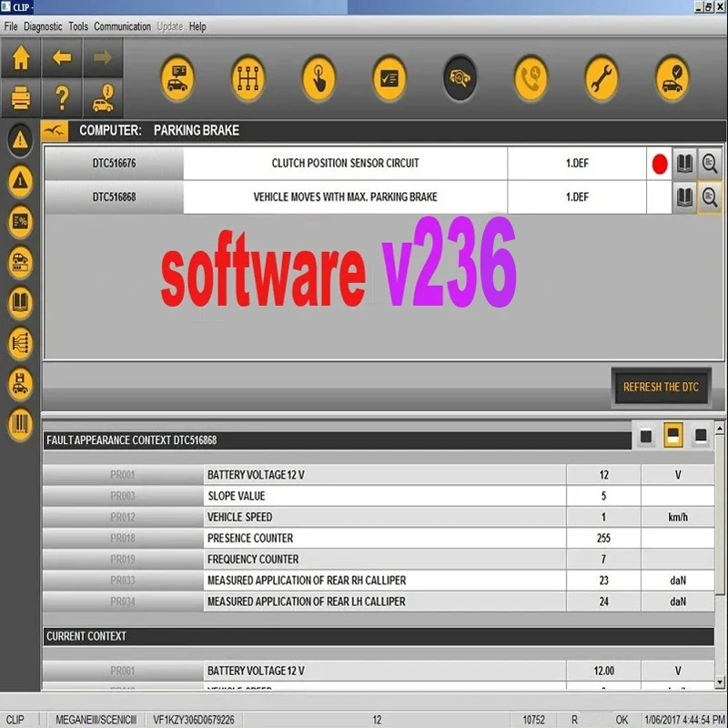Click the FAULT APPEARANCE CONTEXT DTC516868 header
The image size is (728, 728).
click(x=337, y=440)
